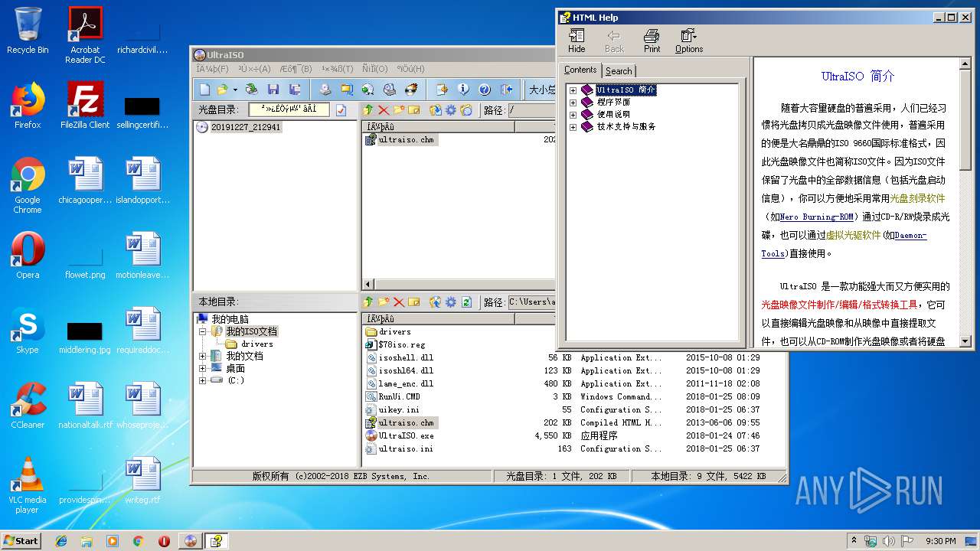
Task: Follow the '虚拟光驱软件' help link
Action: (x=853, y=235)
